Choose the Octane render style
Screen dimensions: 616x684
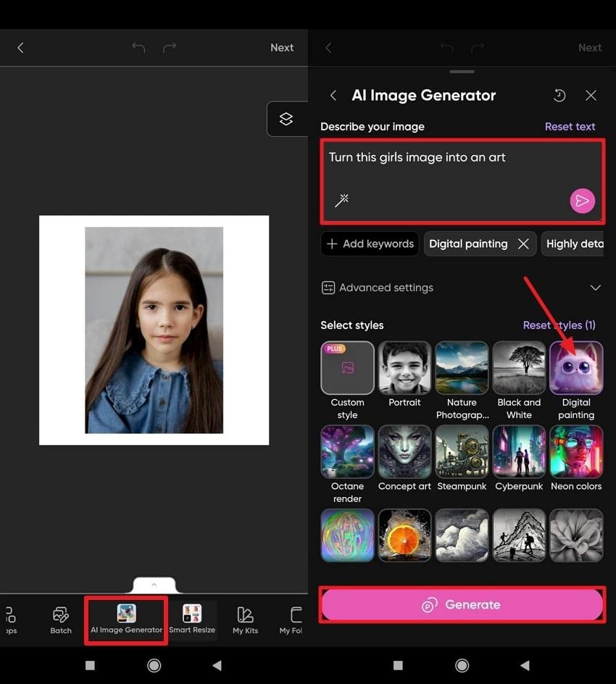347,451
